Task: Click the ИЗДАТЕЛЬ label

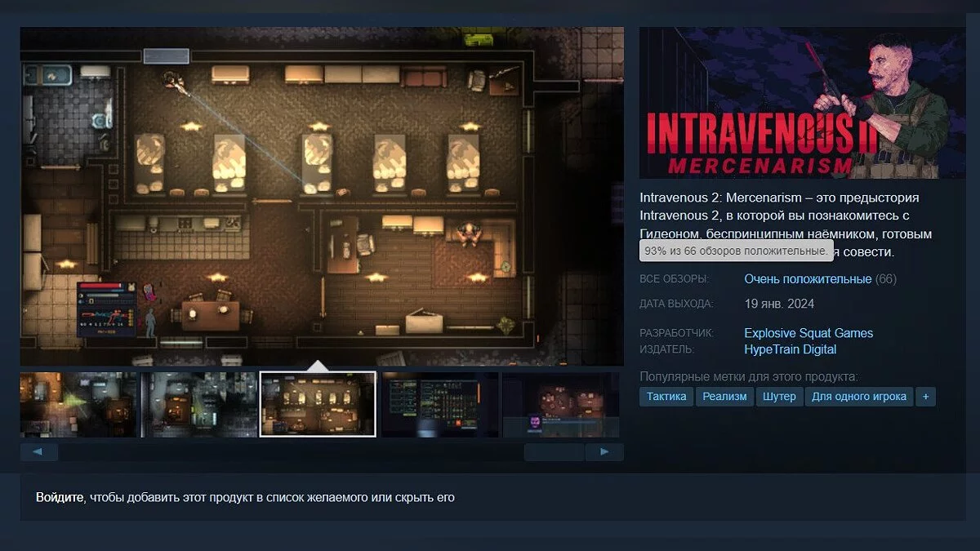Action: pyautogui.click(x=666, y=349)
